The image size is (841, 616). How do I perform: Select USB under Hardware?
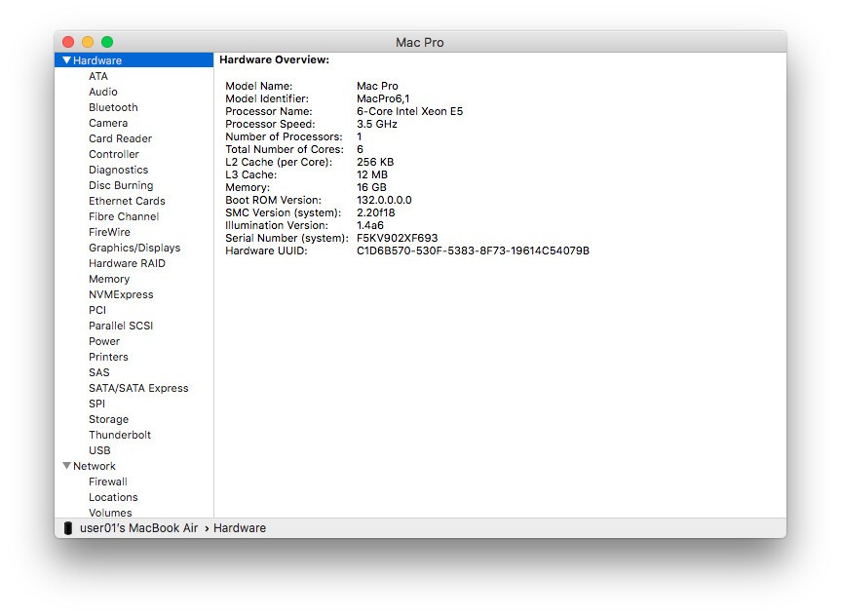(x=99, y=450)
